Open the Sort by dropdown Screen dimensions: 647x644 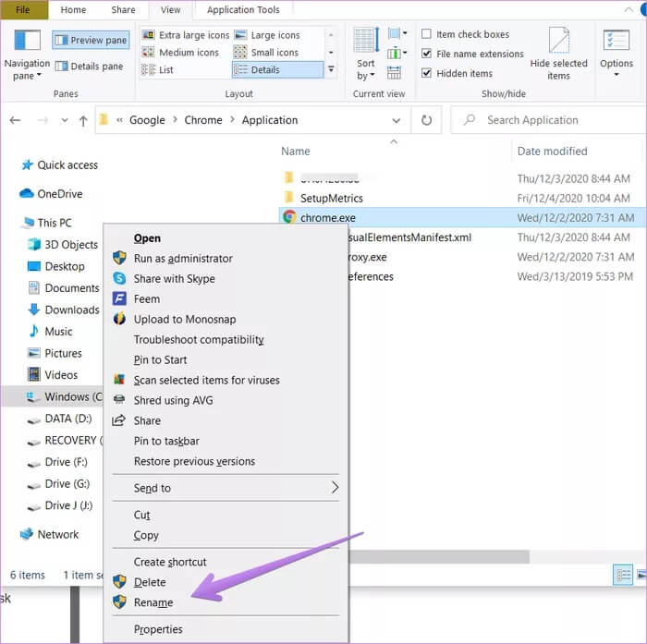(x=366, y=55)
